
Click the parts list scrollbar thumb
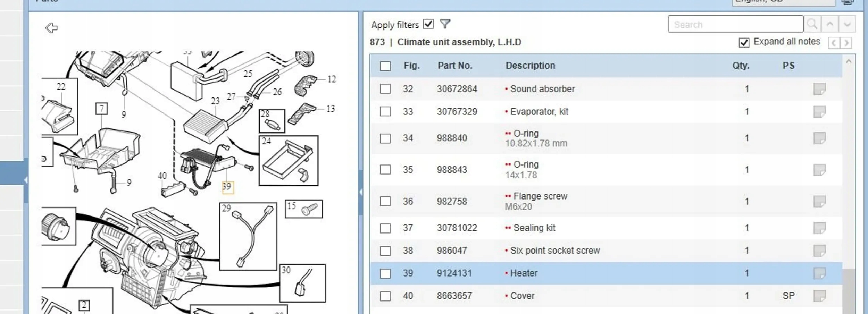point(849,291)
